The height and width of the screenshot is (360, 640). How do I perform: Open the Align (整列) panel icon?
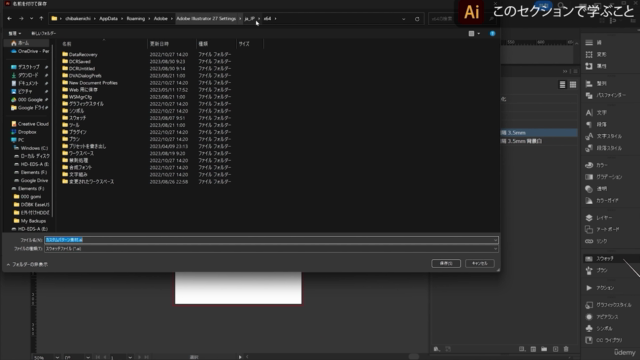click(589, 84)
